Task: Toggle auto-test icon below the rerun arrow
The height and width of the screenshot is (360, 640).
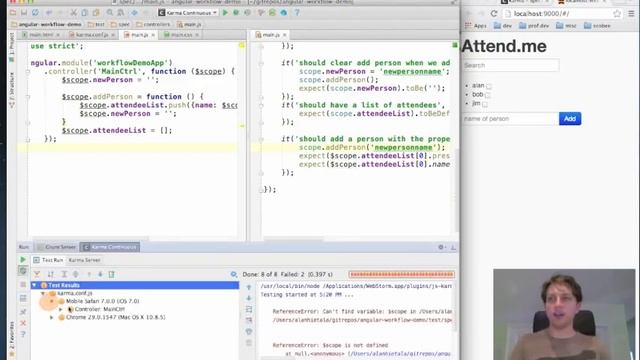Action: coord(23,271)
